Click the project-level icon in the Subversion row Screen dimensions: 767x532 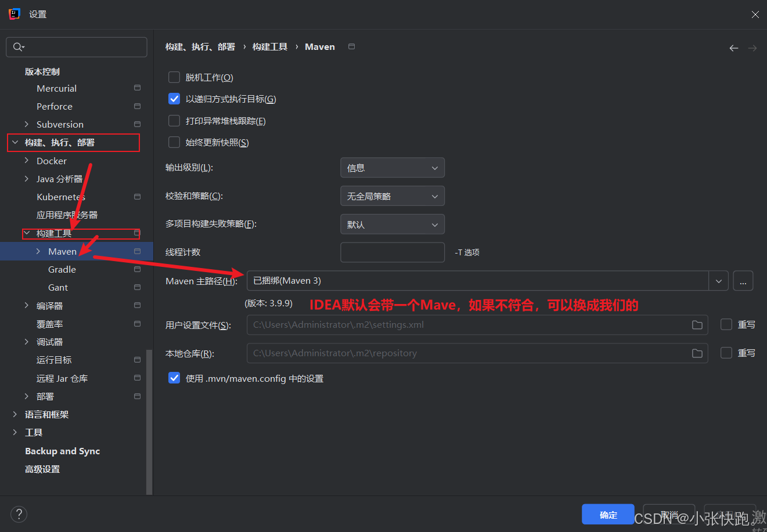click(x=137, y=124)
